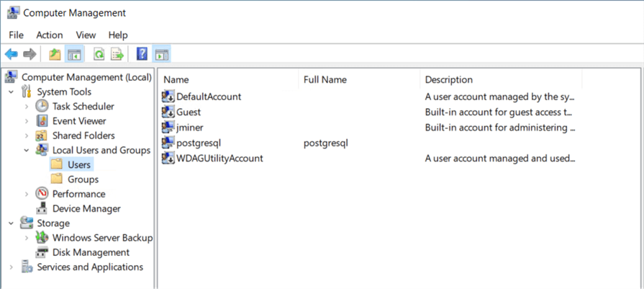The image size is (644, 289).
Task: Click the Event Viewer icon
Action: 42,121
